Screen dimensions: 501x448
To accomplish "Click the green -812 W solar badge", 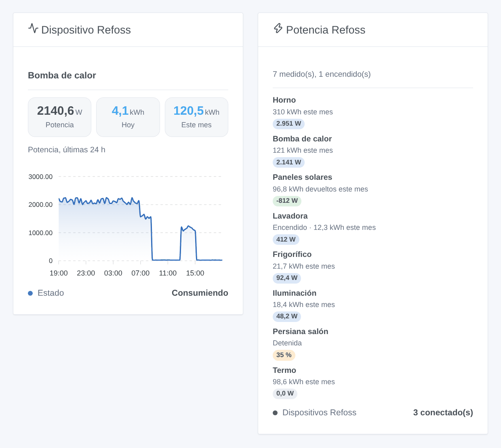I will (x=287, y=201).
